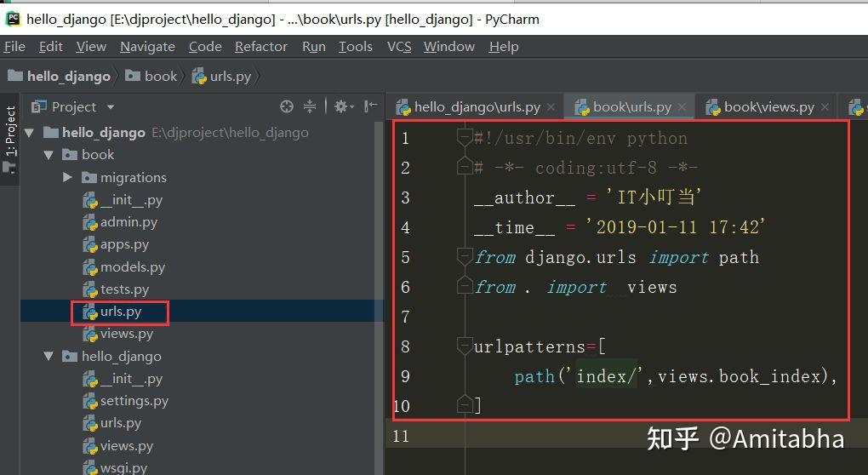Open the Refactor menu
The width and height of the screenshot is (868, 475).
tap(260, 47)
